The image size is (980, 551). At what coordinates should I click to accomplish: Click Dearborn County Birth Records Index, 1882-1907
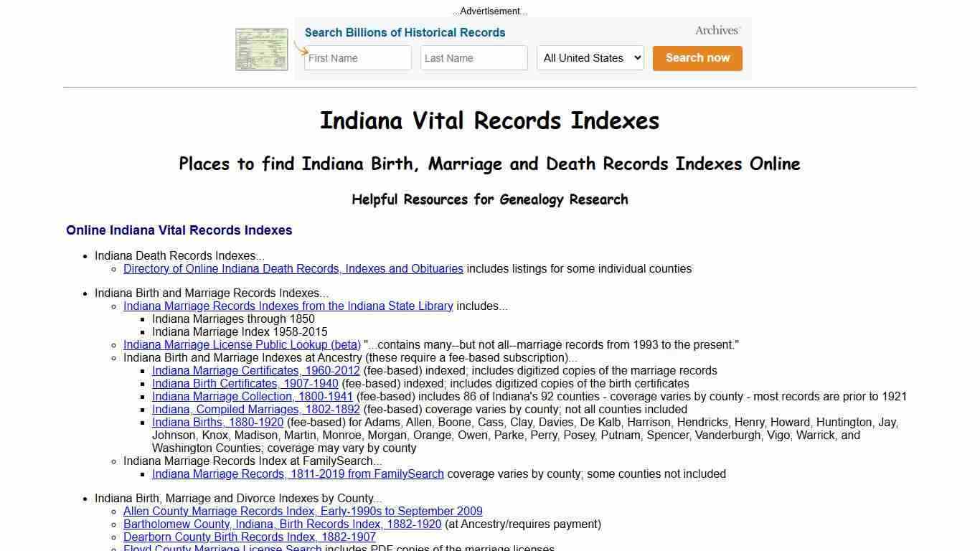coord(249,537)
